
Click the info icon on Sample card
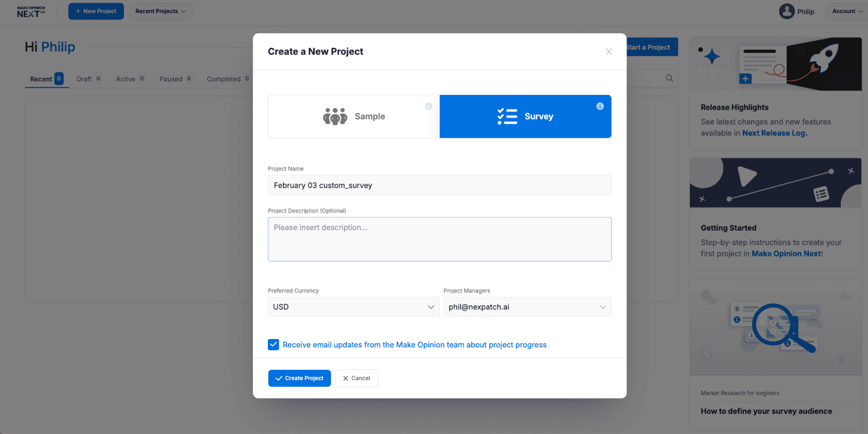point(428,106)
